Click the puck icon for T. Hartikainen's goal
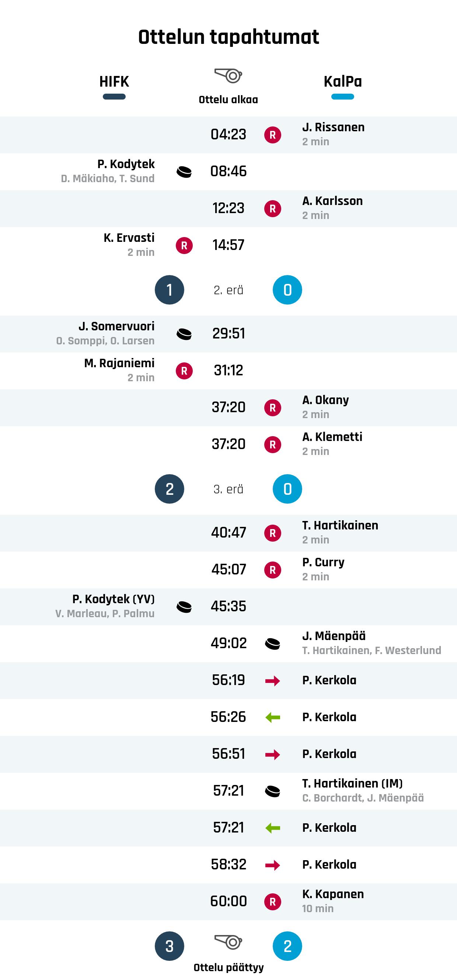This screenshot has height=980, width=457. tap(273, 791)
